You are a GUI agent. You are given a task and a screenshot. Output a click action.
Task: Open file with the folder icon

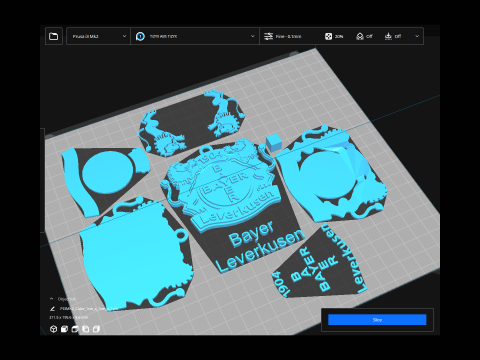54,36
